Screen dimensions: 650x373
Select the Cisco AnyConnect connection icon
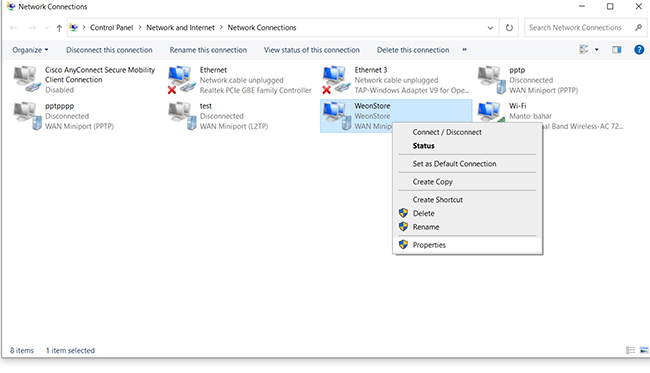[x=27, y=79]
